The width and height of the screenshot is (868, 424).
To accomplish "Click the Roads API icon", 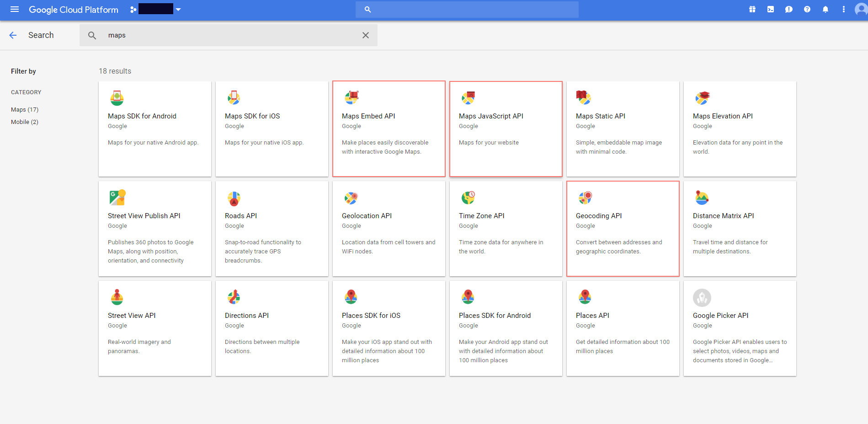I will click(234, 199).
